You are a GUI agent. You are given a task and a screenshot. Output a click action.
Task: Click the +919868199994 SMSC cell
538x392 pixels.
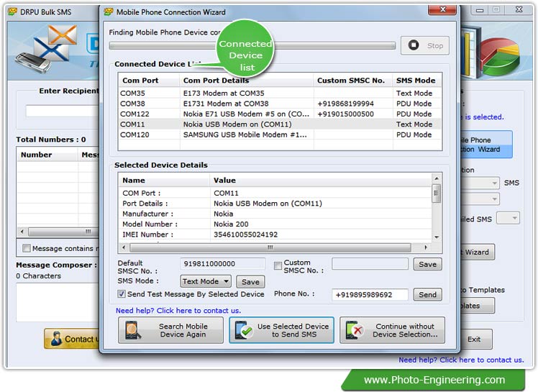click(345, 104)
